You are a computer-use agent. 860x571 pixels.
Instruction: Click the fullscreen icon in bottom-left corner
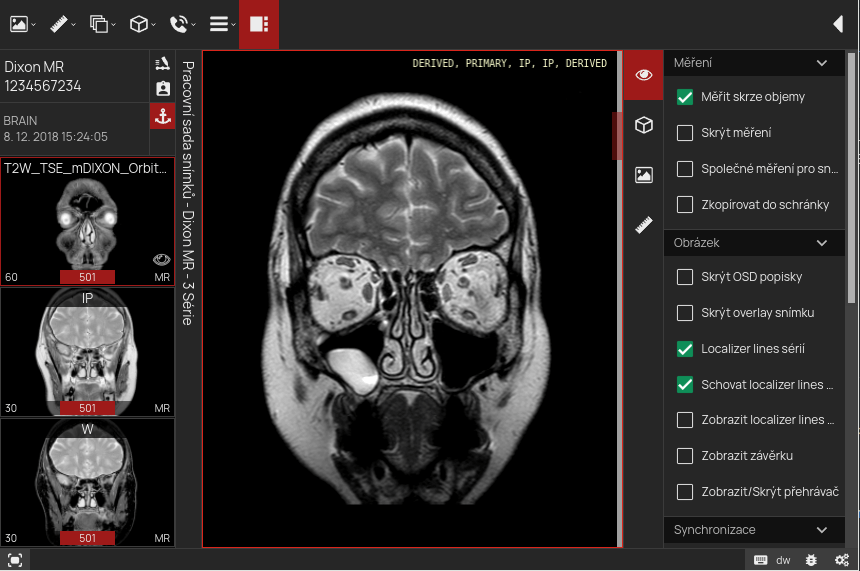coord(15,560)
